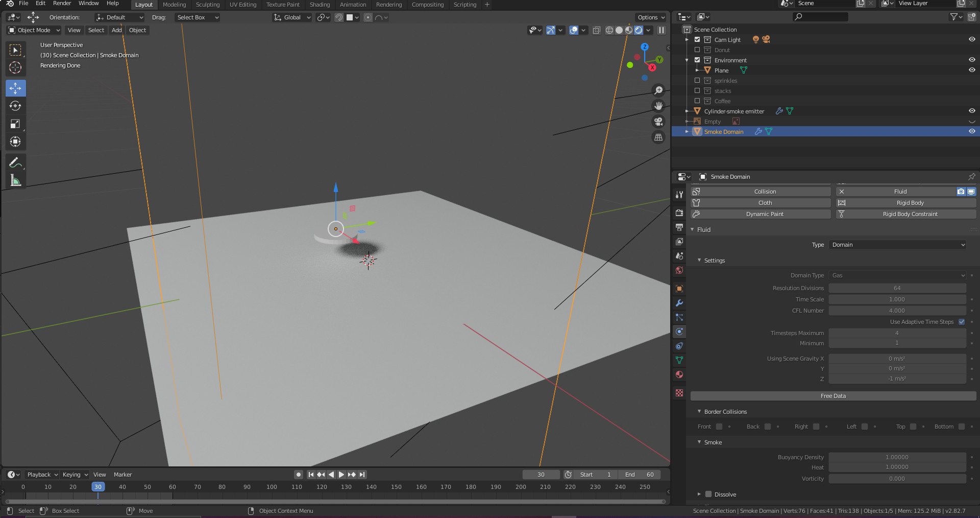Open the World Properties tab
980x518 pixels.
pyautogui.click(x=679, y=270)
